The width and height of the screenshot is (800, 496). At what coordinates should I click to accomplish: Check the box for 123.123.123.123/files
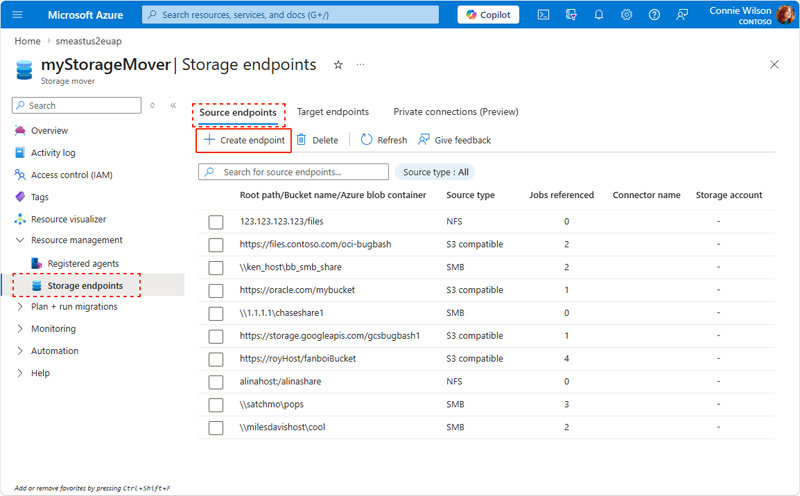[x=216, y=221]
